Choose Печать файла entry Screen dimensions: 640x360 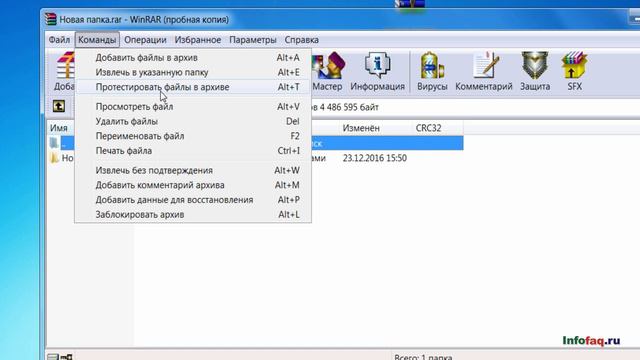pos(193,151)
